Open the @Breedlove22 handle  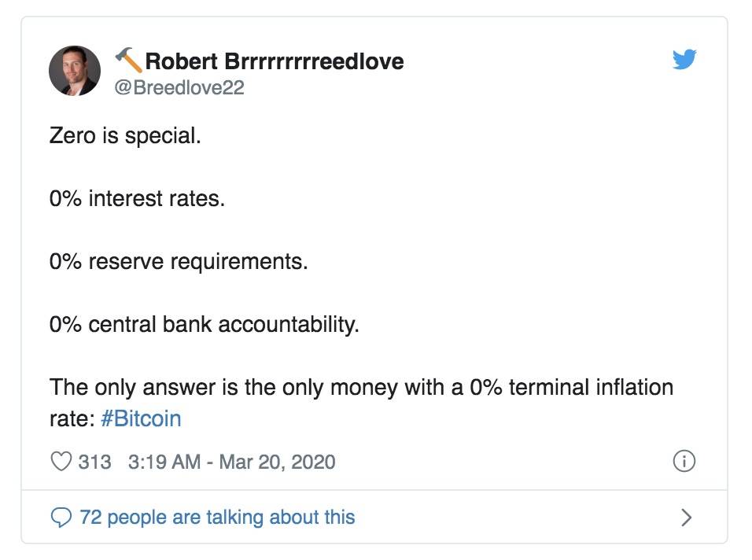click(179, 87)
